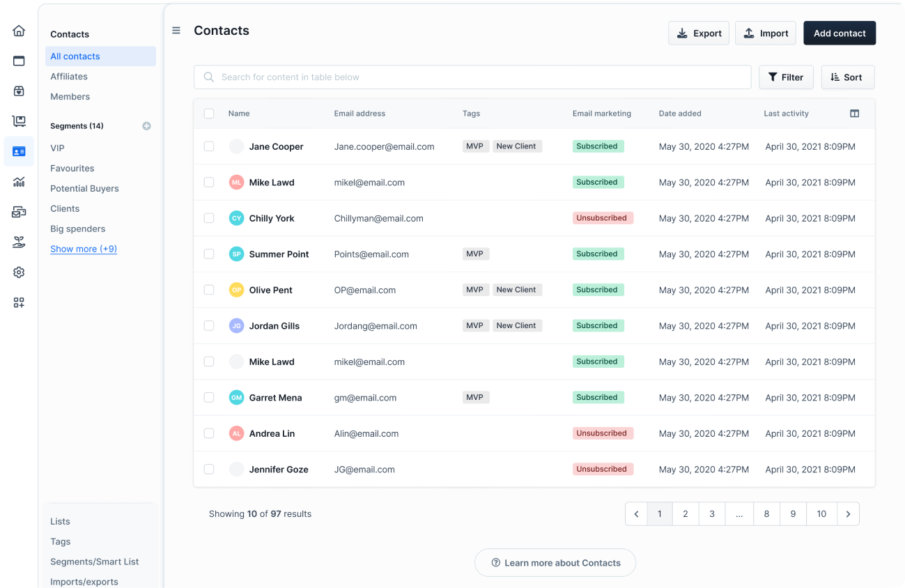Open the settings gear icon in the sidebar

pyautogui.click(x=19, y=272)
